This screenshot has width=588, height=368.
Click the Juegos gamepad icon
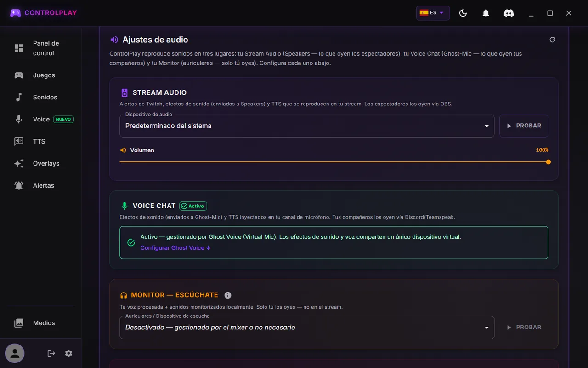19,75
